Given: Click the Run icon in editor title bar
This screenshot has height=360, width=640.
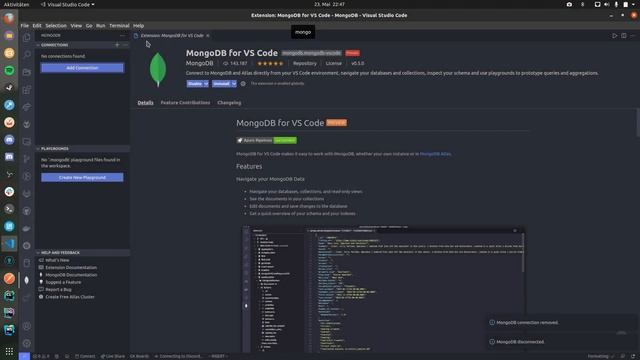Looking at the screenshot, I should pyautogui.click(x=614, y=36).
